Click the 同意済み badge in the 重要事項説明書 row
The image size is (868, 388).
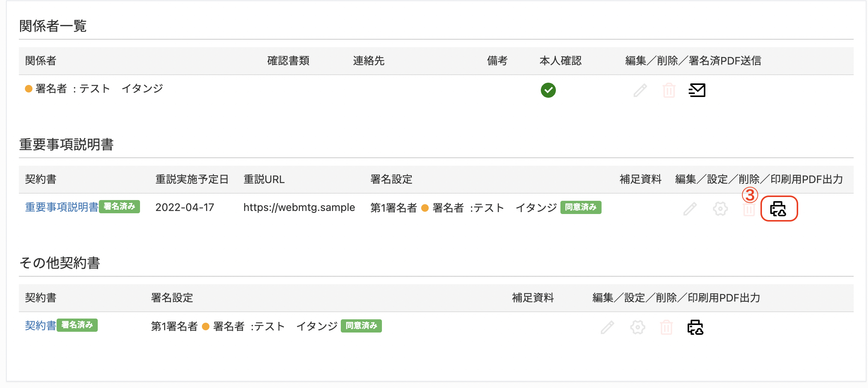pyautogui.click(x=581, y=207)
